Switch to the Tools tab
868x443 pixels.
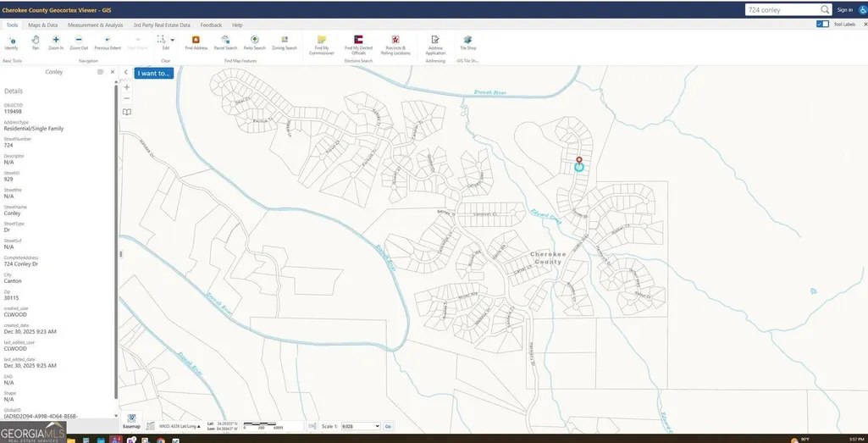pos(12,25)
